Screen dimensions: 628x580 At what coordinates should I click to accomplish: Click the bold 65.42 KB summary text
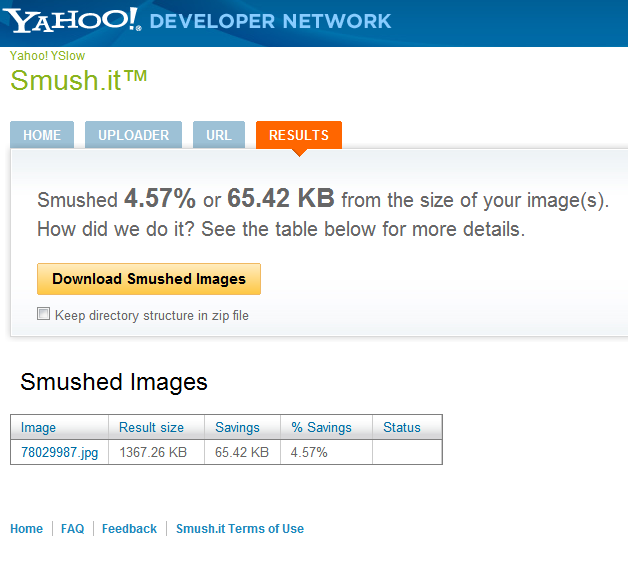(281, 198)
